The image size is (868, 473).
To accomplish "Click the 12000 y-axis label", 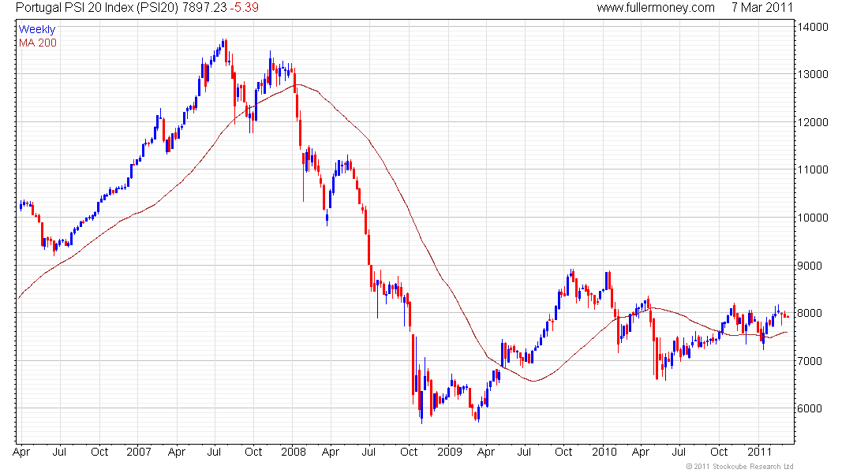I will point(813,122).
